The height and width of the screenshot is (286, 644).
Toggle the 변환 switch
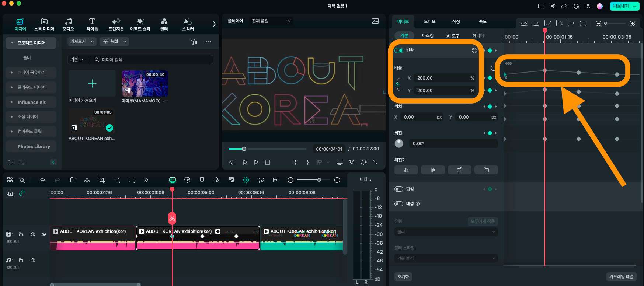[x=399, y=50]
